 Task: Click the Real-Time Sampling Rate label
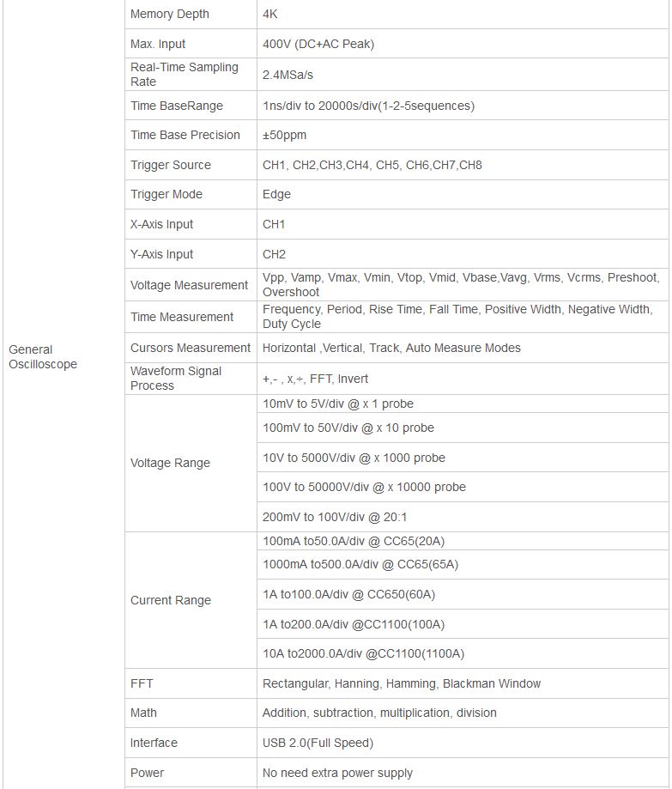[x=185, y=75]
